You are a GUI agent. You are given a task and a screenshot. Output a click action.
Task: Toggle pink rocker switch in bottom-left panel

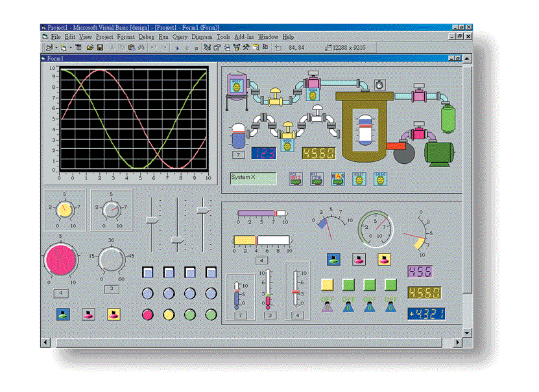tap(88, 314)
